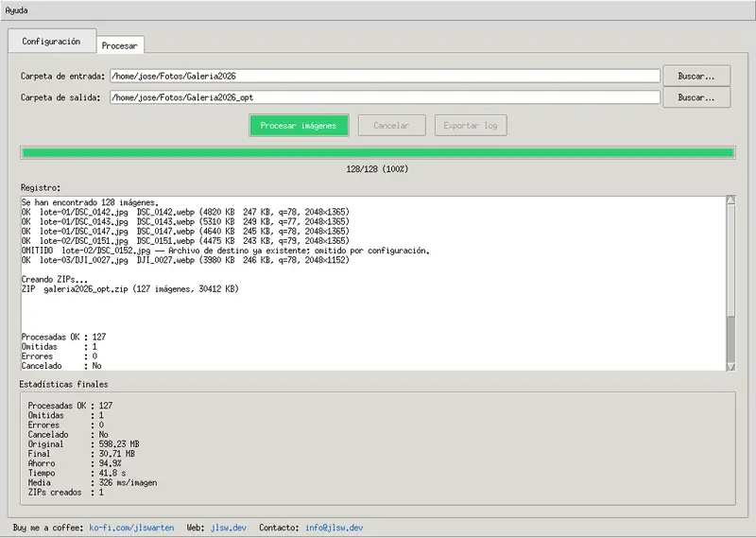Click 'Errores : 0' in Estadísticas finales
The height and width of the screenshot is (538, 756).
(65, 425)
